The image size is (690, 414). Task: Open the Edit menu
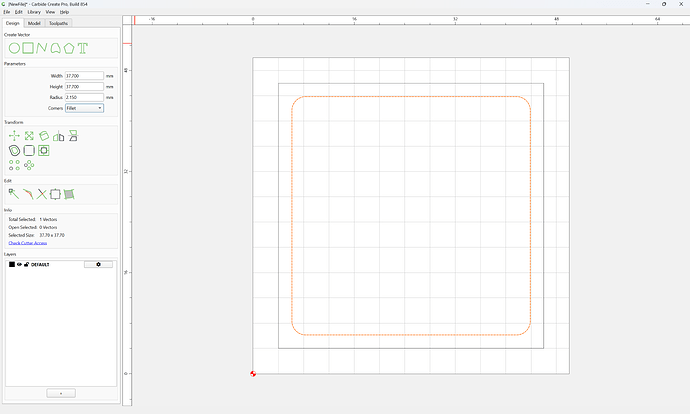(x=18, y=12)
